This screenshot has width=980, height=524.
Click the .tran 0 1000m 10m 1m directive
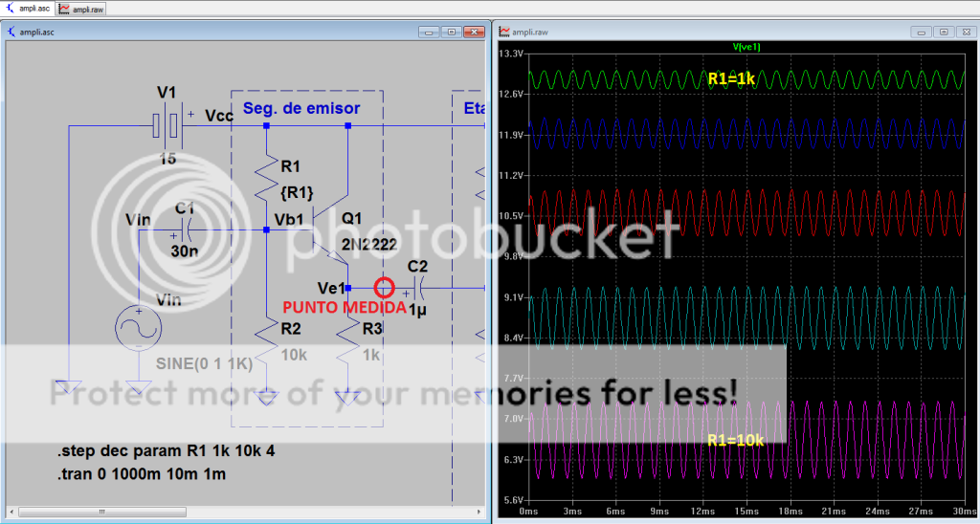142,474
